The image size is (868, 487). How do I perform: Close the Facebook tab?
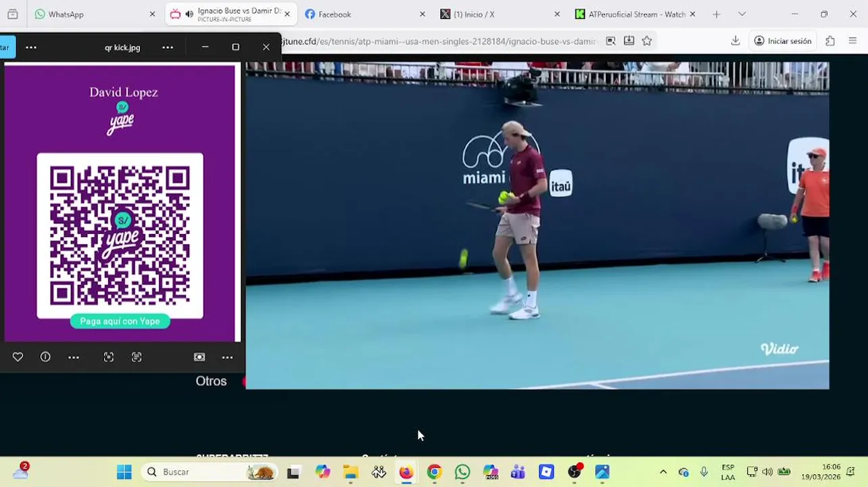click(423, 14)
